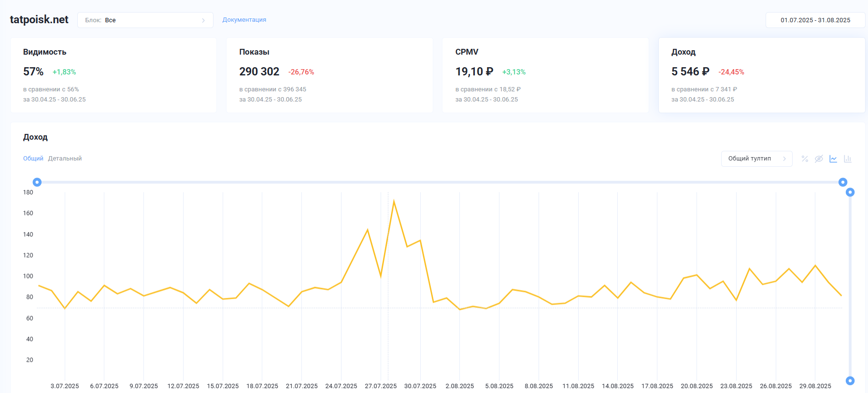868x393 pixels.
Task: Click the 290 302 impressions value
Action: point(259,72)
